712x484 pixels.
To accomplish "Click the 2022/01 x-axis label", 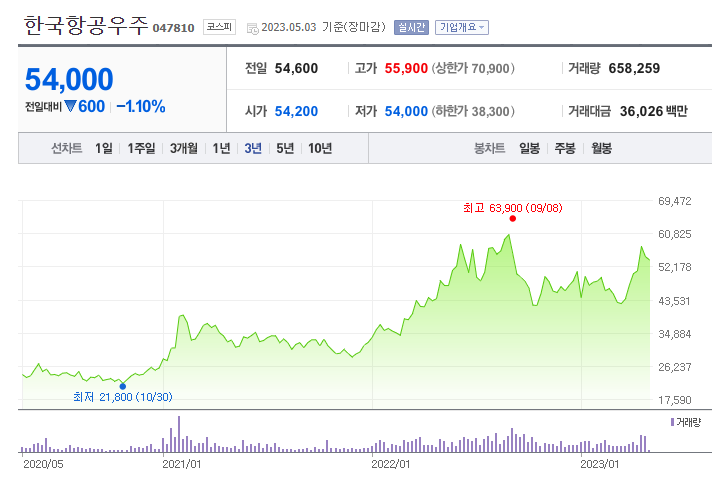I will [391, 464].
